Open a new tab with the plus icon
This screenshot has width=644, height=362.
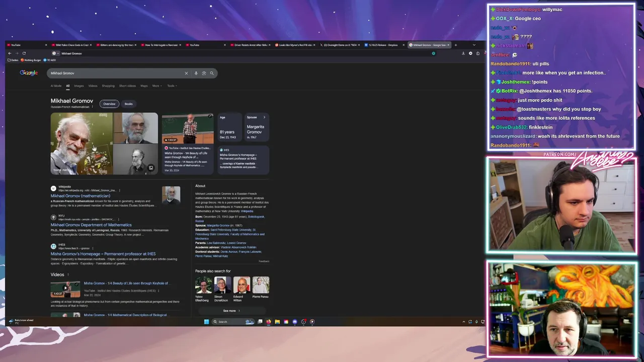point(456,45)
